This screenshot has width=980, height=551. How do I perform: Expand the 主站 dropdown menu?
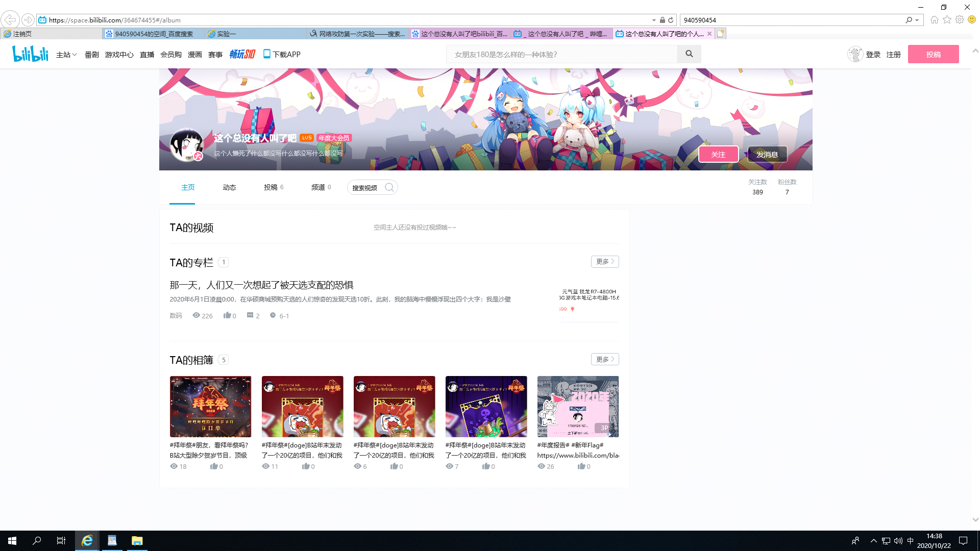pos(66,55)
